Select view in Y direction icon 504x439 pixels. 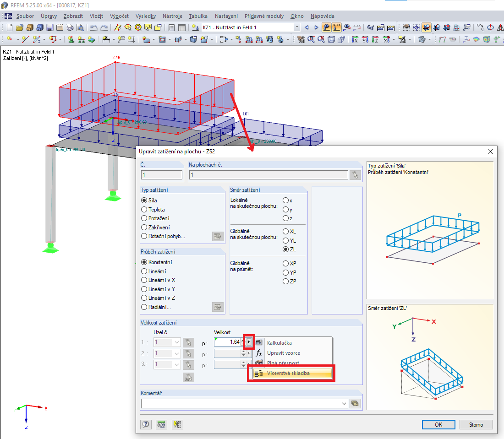[x=365, y=39]
